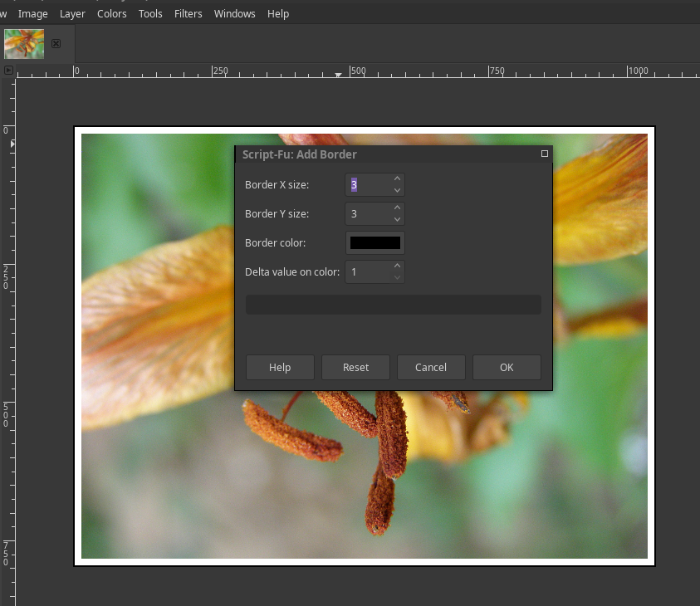700x606 pixels.
Task: Click the empty progress bar in dialog
Action: point(394,305)
